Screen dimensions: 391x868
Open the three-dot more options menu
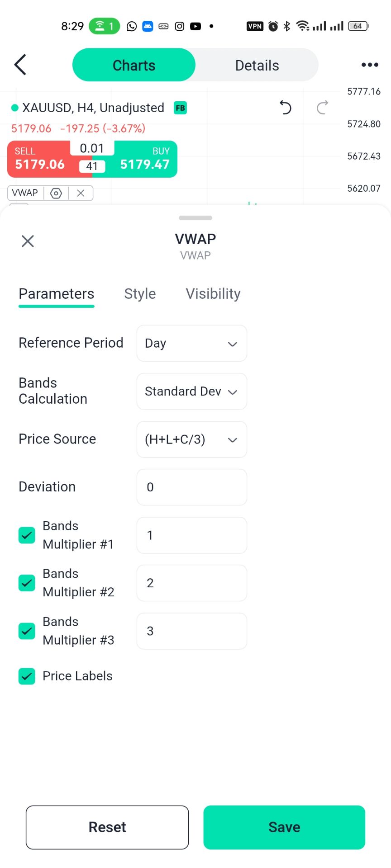coord(369,65)
